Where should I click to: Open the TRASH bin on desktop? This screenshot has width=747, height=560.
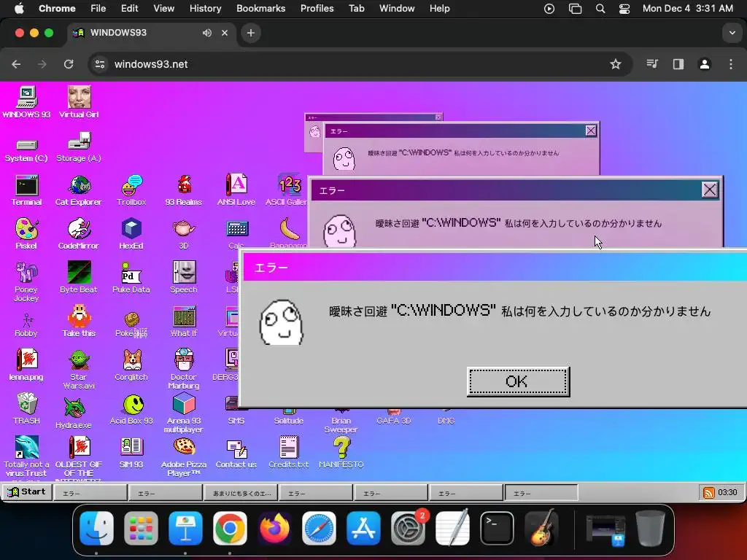click(x=27, y=408)
